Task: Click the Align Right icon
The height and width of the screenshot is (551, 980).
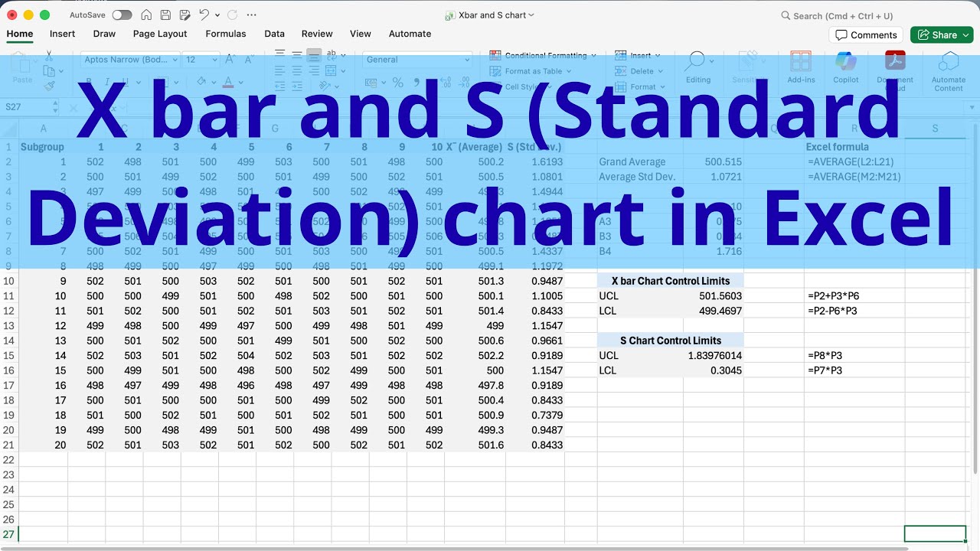Action: (x=314, y=70)
